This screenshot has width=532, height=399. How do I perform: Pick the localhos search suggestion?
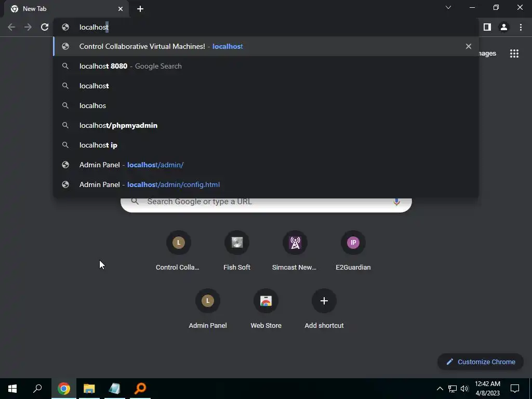266,105
